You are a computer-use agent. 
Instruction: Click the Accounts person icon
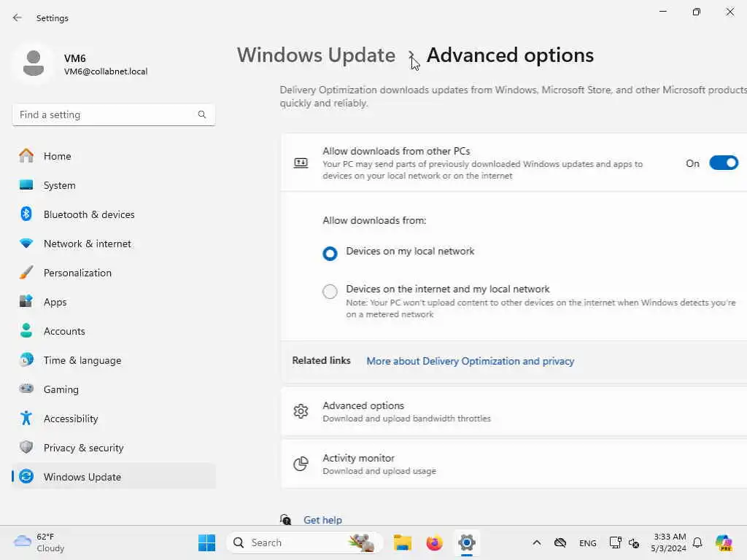point(26,330)
